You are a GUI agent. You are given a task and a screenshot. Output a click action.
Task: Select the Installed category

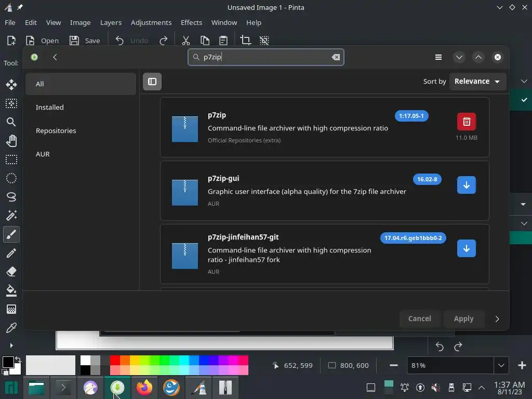(81, 107)
